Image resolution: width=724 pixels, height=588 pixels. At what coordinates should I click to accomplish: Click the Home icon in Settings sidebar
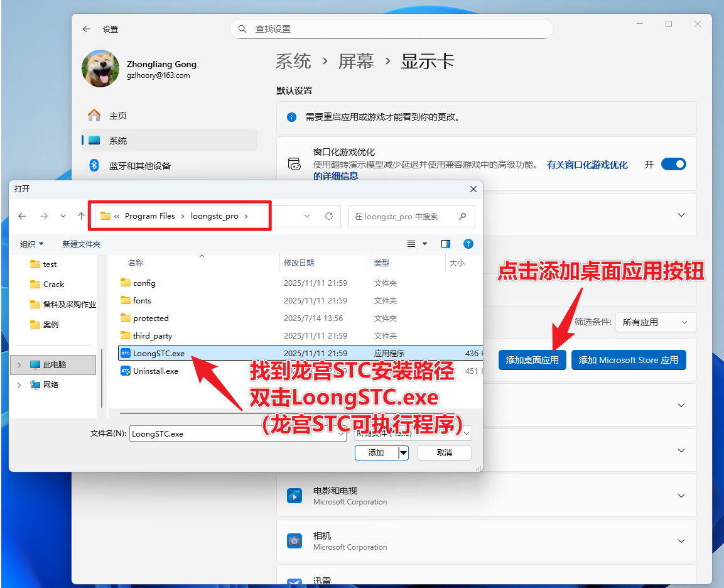[94, 116]
